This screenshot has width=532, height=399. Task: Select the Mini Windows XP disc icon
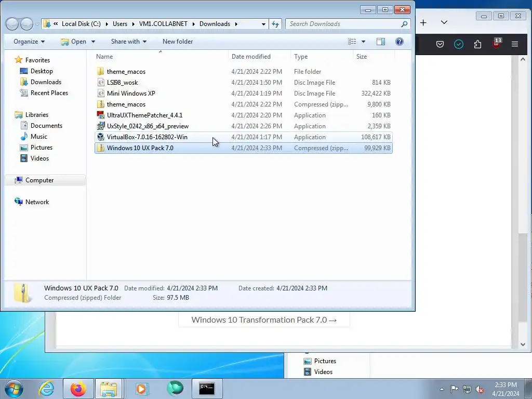(x=100, y=93)
